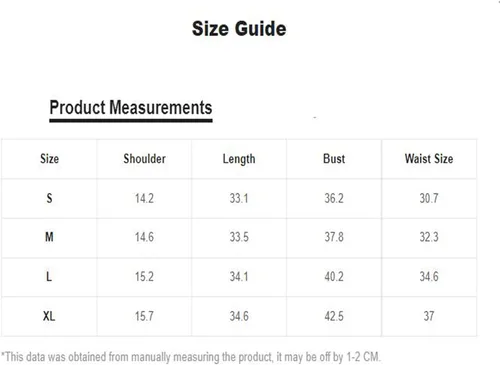The width and height of the screenshot is (500, 365).
Task: Click the Size column header
Action: (49, 159)
